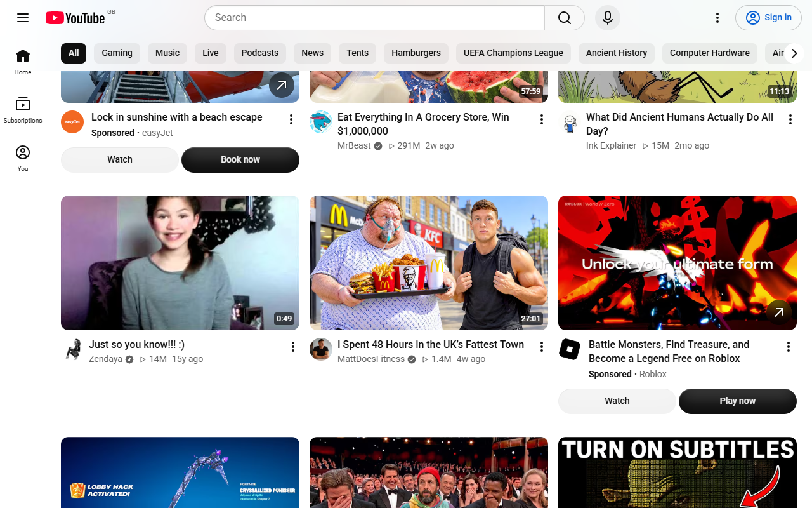The image size is (812, 508).
Task: Click Book now on the easyJet ad
Action: (x=240, y=160)
